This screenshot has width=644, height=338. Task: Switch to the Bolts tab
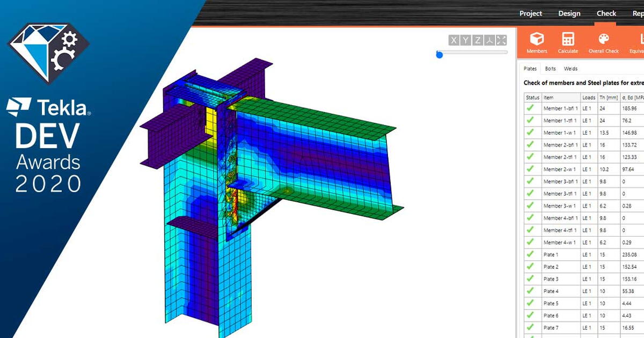[x=550, y=69]
